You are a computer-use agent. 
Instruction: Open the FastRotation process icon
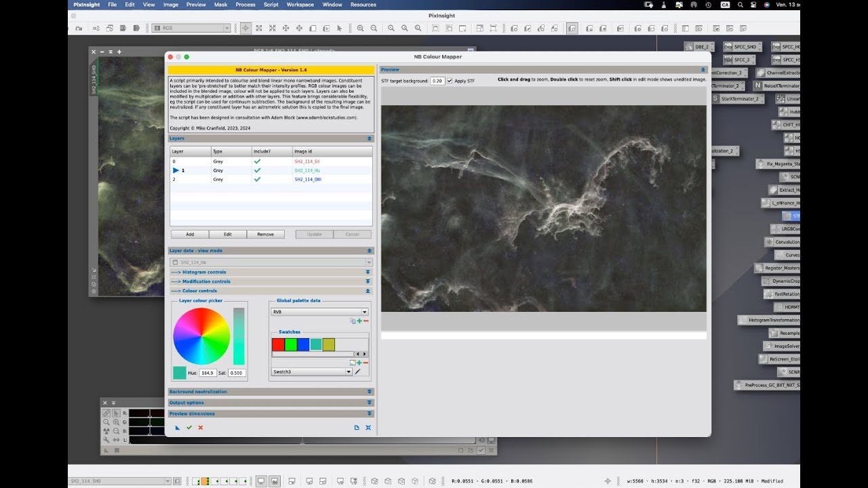pyautogui.click(x=782, y=294)
